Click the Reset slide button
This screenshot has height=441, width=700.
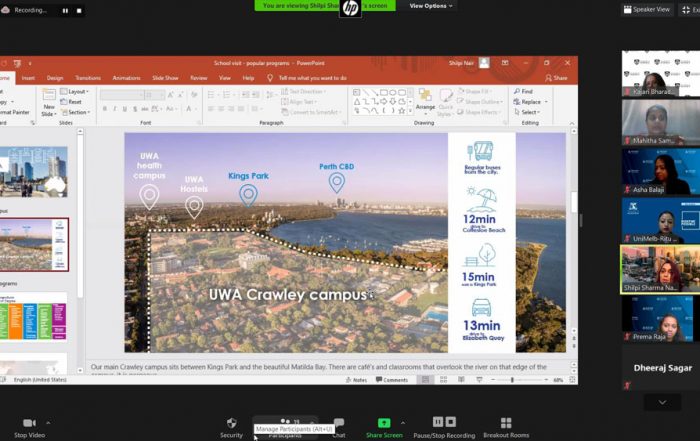(71, 102)
